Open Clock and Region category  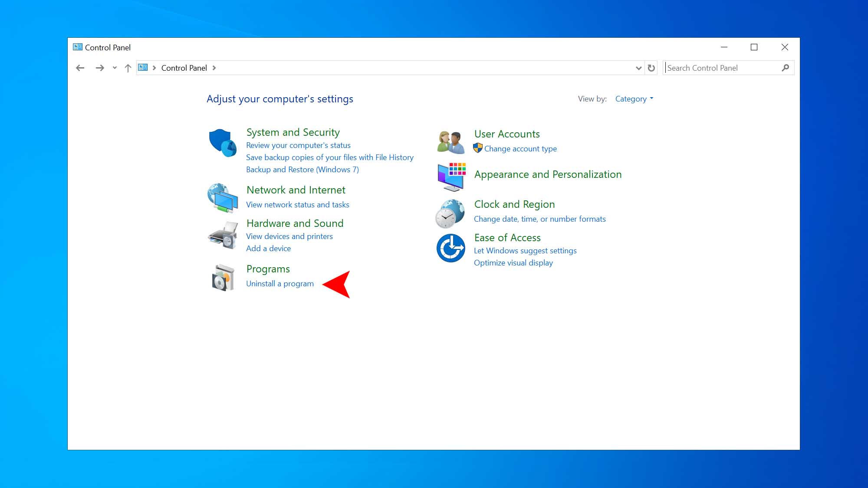(514, 204)
